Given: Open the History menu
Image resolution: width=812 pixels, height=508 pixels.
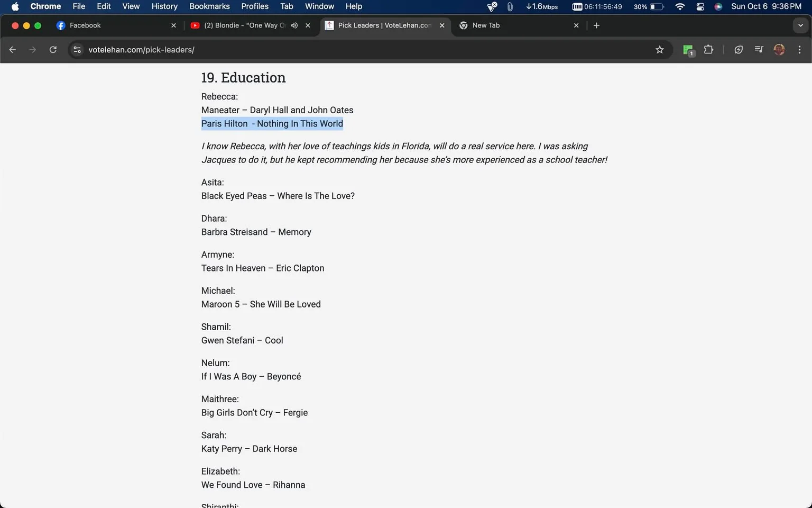Looking at the screenshot, I should click(164, 6).
